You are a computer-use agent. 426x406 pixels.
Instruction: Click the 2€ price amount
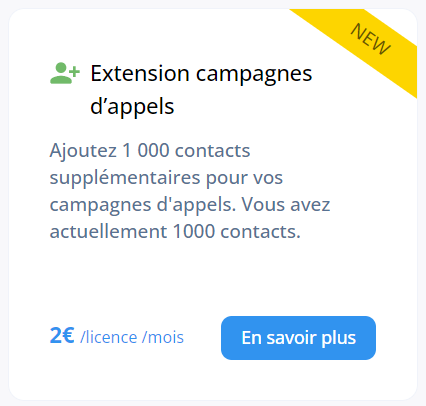point(62,335)
